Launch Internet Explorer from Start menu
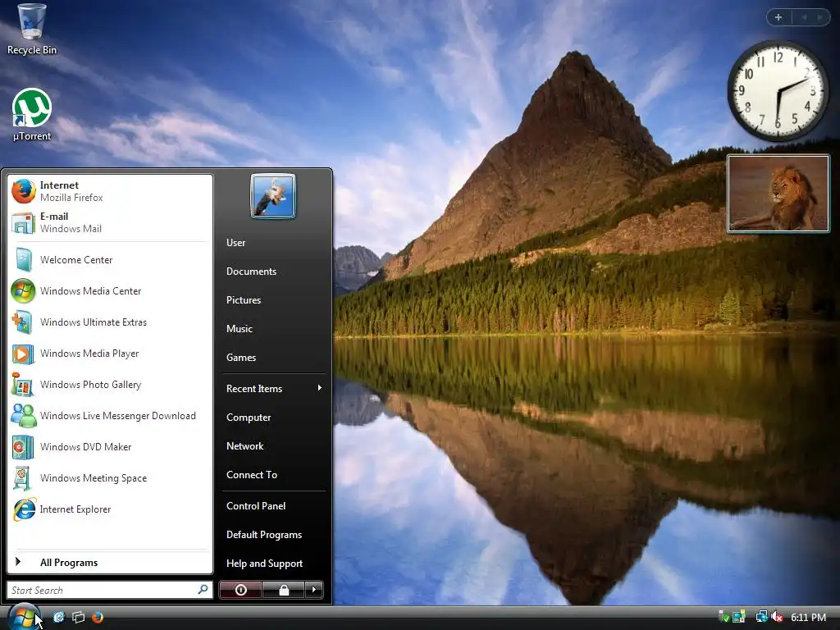Viewport: 840px width, 630px height. [x=110, y=509]
